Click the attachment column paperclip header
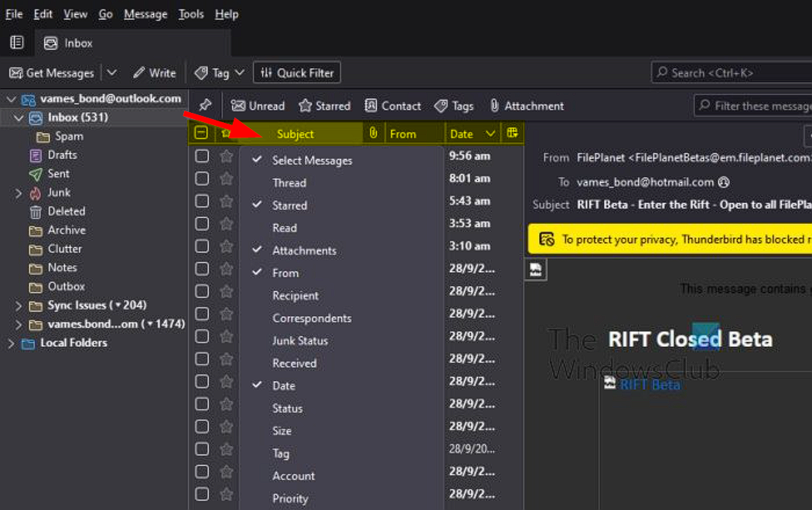Image resolution: width=812 pixels, height=510 pixels. click(x=374, y=133)
